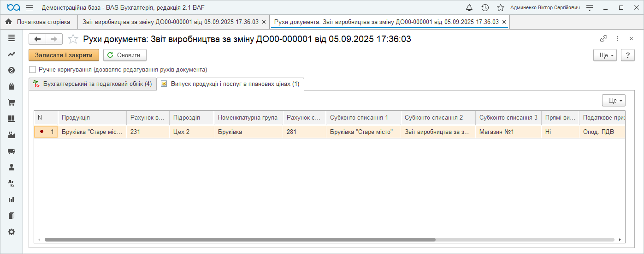Switch to Бухгалтерський та податковий облік tab
The width and height of the screenshot is (644, 254).
92,84
